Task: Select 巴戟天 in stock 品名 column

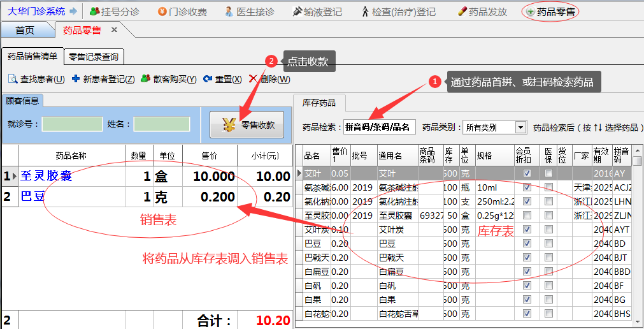Action: click(x=317, y=258)
